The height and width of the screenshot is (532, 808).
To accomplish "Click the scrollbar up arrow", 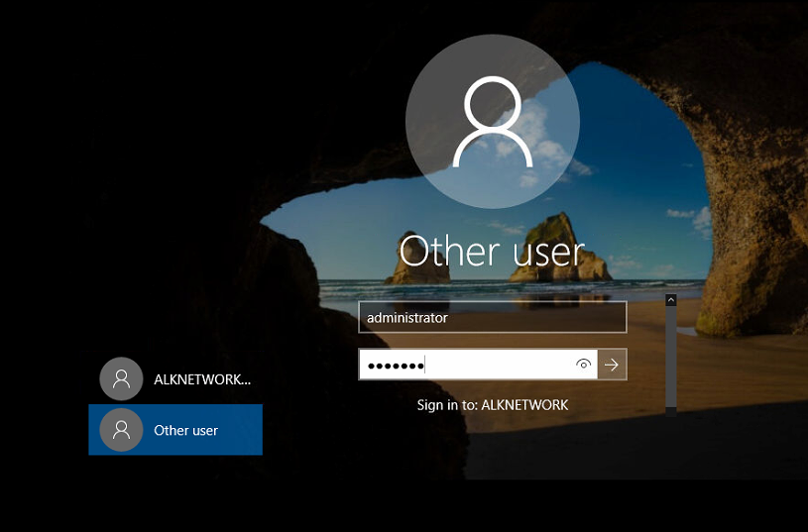I will coord(671,299).
